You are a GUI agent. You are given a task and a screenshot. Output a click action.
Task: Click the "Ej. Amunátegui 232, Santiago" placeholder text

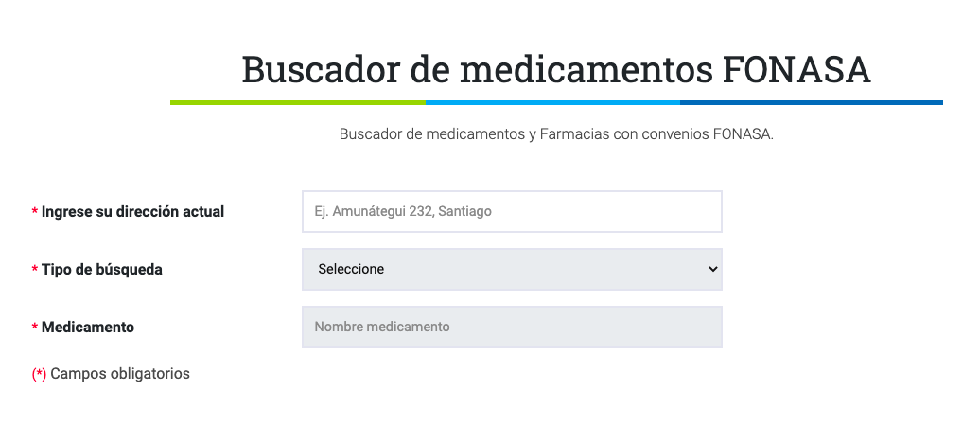[403, 212]
